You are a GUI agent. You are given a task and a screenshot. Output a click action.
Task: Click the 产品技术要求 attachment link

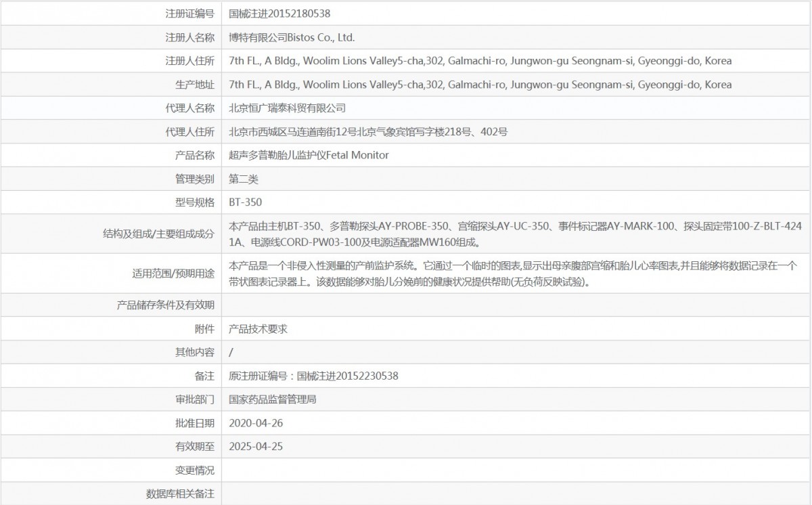(258, 328)
